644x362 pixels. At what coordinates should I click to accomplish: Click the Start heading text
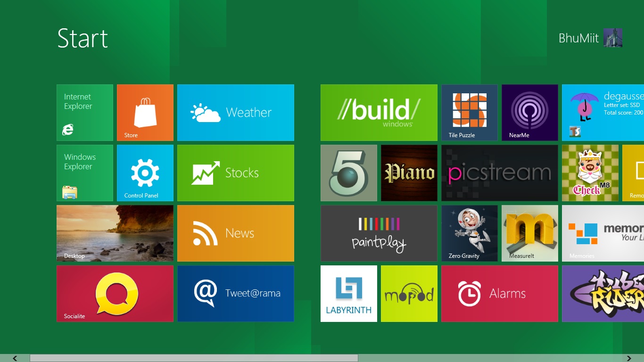[x=83, y=38]
